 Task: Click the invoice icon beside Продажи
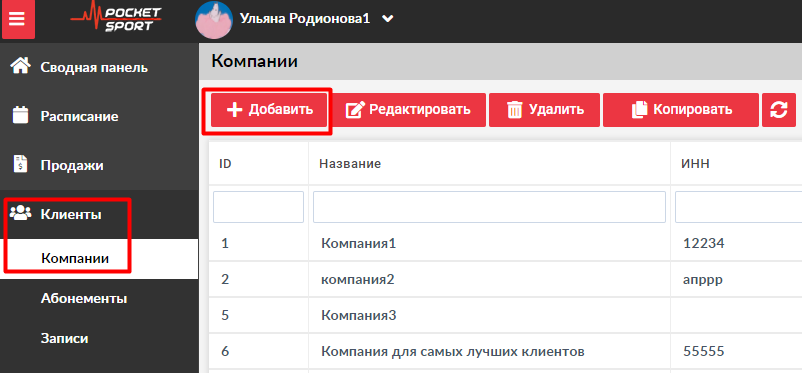click(20, 165)
